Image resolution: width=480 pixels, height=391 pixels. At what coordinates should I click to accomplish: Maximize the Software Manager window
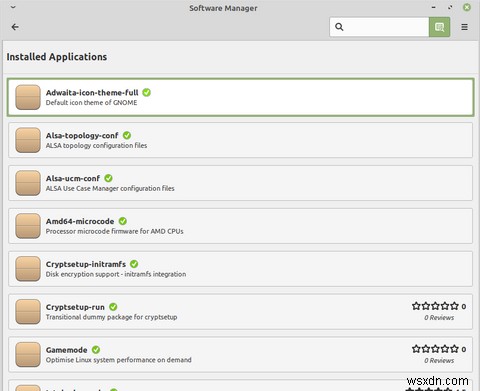click(x=450, y=7)
